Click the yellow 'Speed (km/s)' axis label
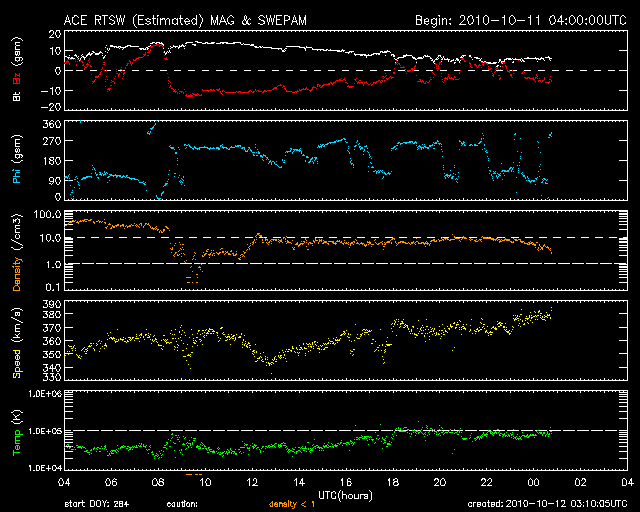Image resolution: width=640 pixels, height=512 pixels. tap(17, 343)
